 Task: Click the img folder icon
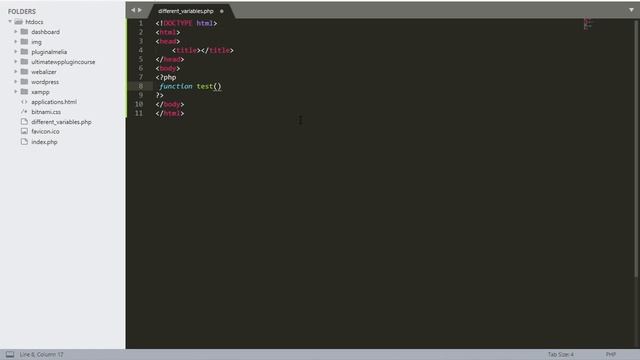point(24,42)
